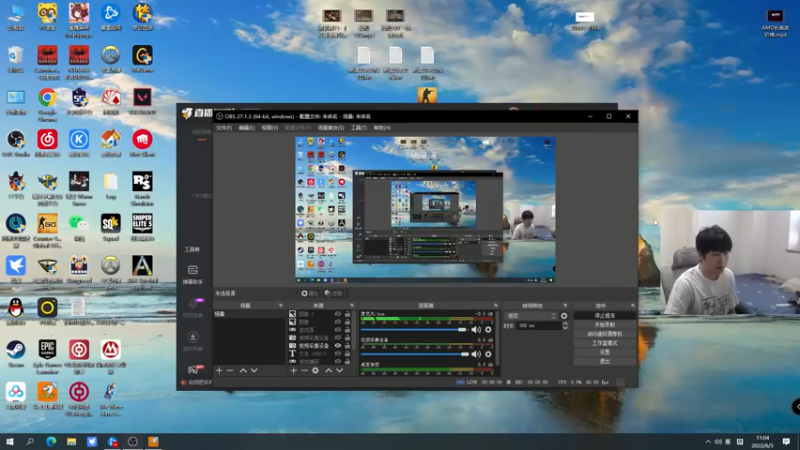
Task: Hide the first source via eye icon
Action: pos(337,314)
